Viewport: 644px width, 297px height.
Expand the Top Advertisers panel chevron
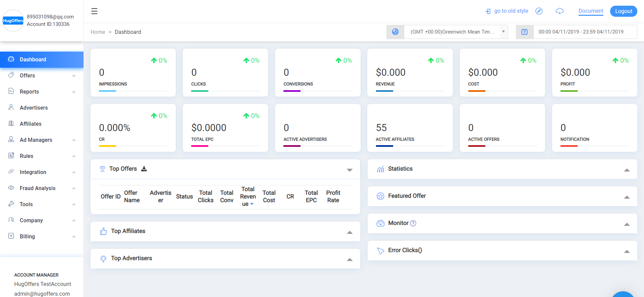(x=350, y=259)
